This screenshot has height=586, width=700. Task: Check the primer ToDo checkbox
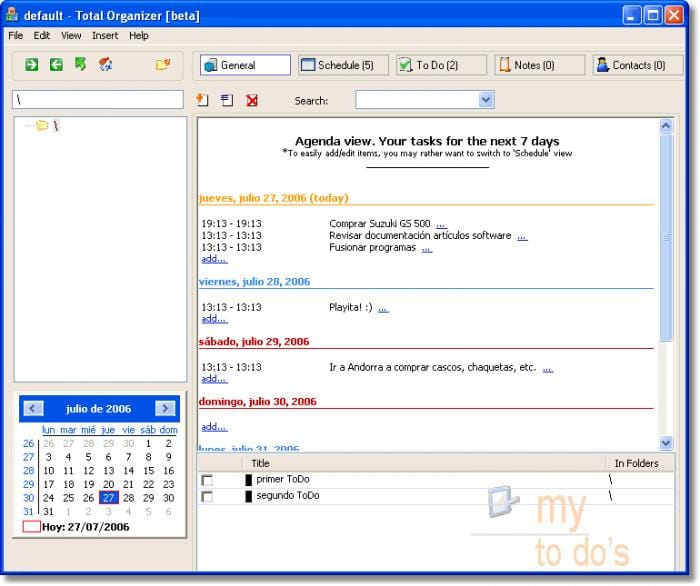tap(207, 480)
